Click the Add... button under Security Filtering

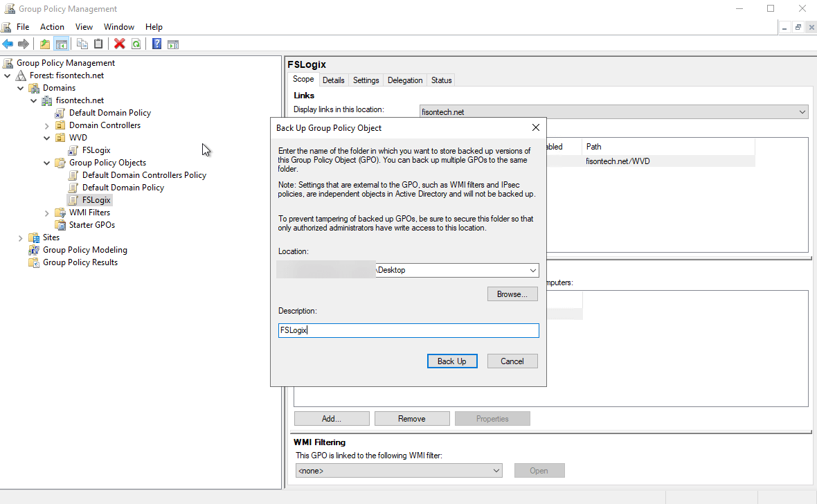pos(332,419)
